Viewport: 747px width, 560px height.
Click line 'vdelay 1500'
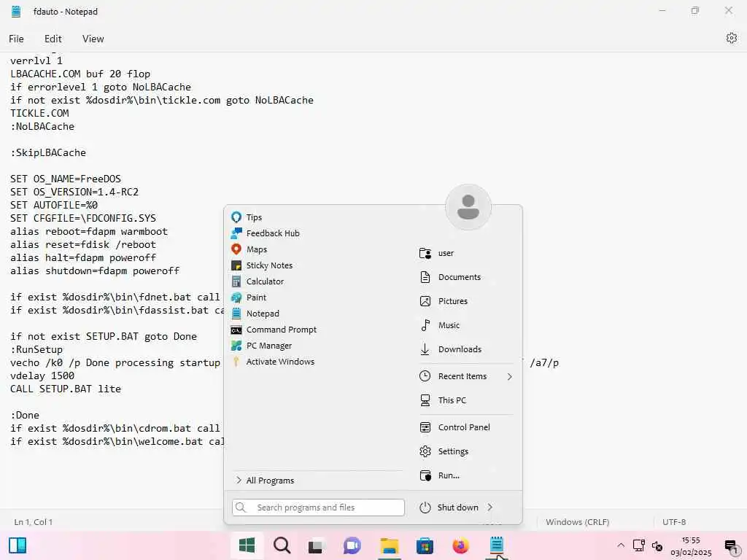(x=42, y=376)
